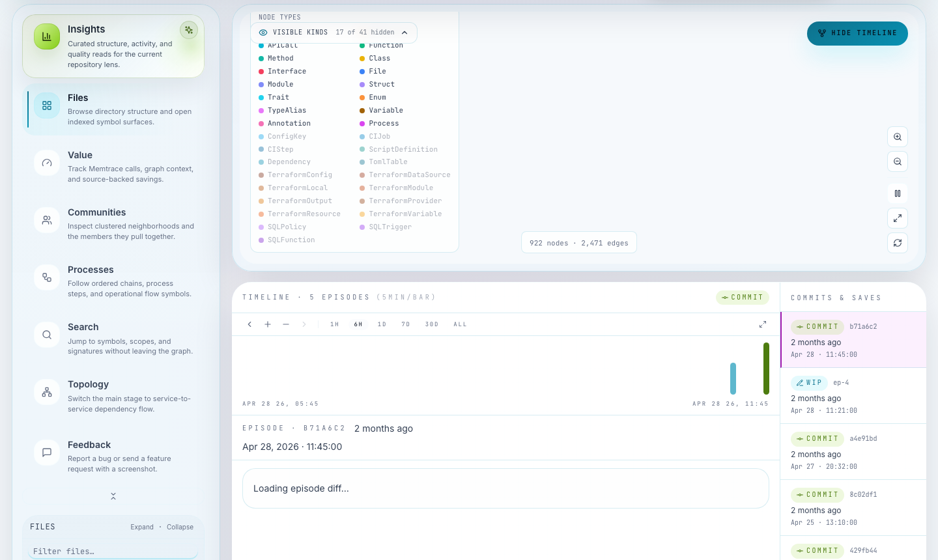Image resolution: width=938 pixels, height=560 pixels.
Task: Step the timeline back with left arrow
Action: (x=249, y=324)
